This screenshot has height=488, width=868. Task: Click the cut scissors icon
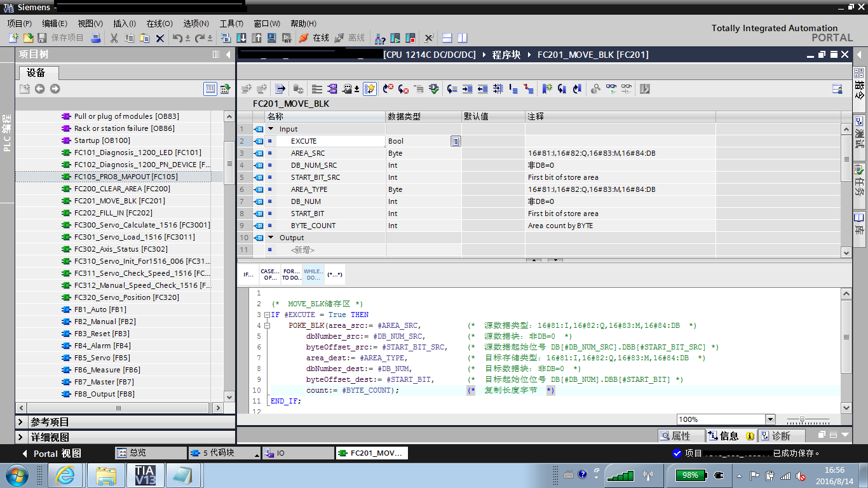click(x=114, y=38)
